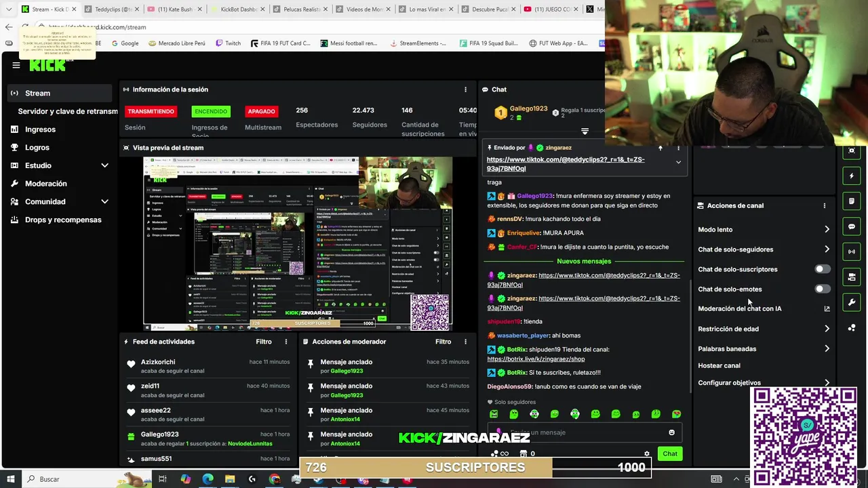Viewport: 868px width, 488px height.
Task: Expand the Comunidad sidebar section
Action: (x=104, y=201)
